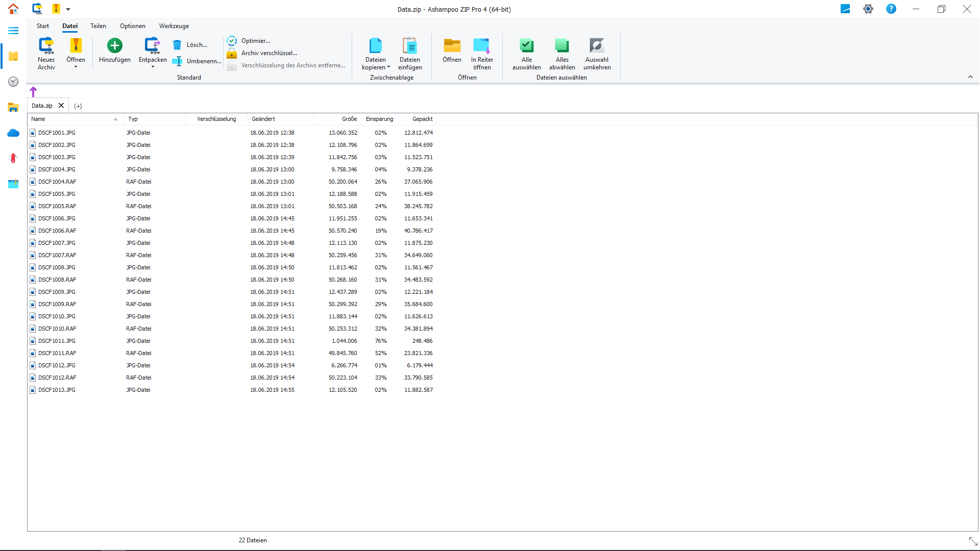Click the Alle auswählen icon
Image resolution: width=980 pixels, height=551 pixels.
(x=526, y=46)
